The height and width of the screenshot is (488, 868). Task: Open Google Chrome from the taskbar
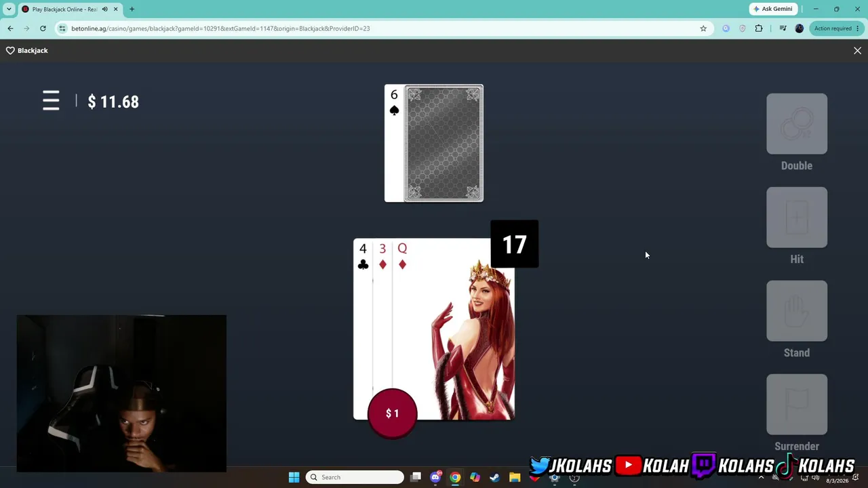455,477
